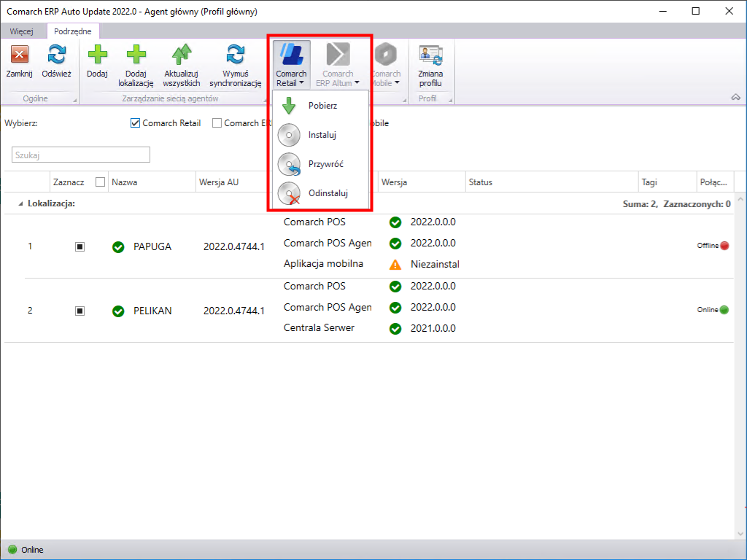This screenshot has width=747, height=560.
Task: Click the Dodaj green plus icon
Action: point(97,54)
